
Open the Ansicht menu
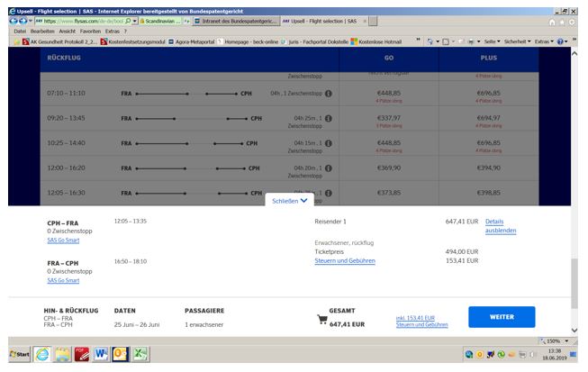pyautogui.click(x=68, y=32)
